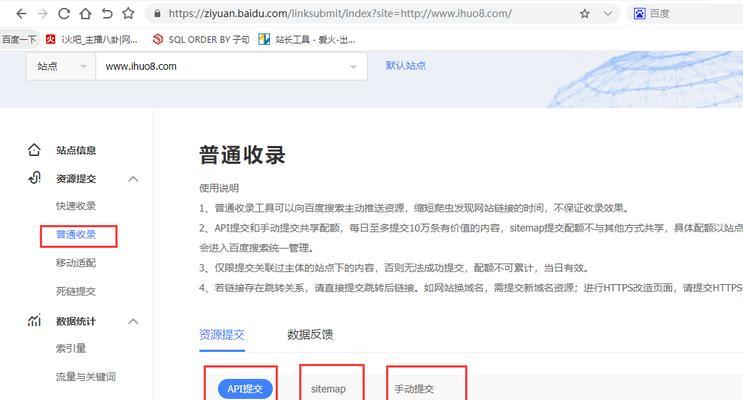The width and height of the screenshot is (743, 400).
Task: Select 普通收录 in the sidebar
Action: (76, 235)
